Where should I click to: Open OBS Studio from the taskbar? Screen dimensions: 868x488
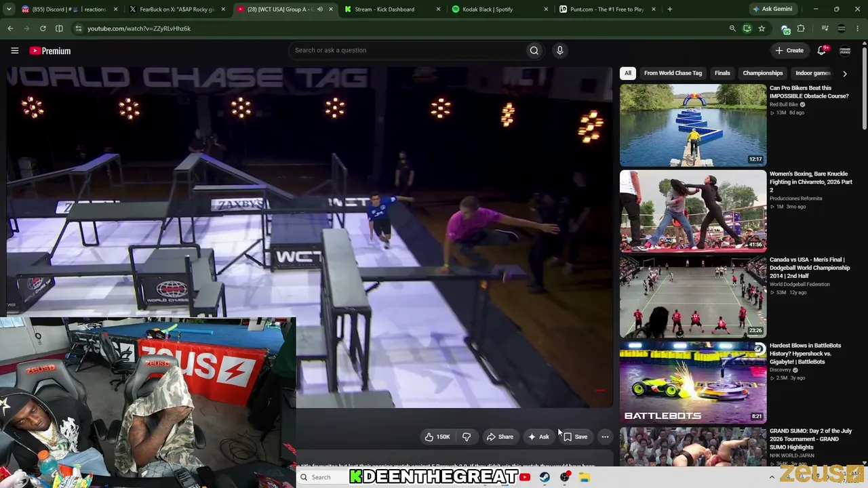[565, 477]
